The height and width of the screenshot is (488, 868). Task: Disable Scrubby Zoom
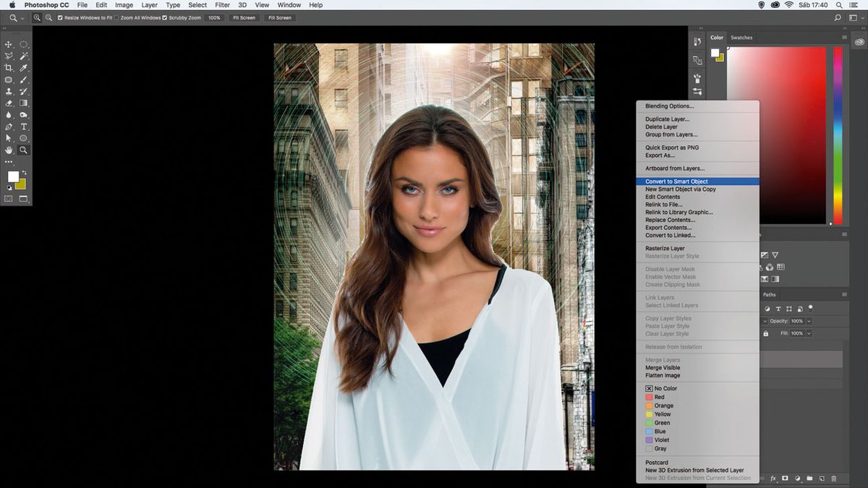[x=164, y=17]
